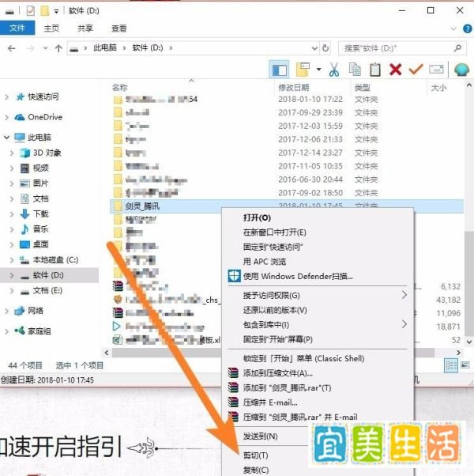Expand the ribbon with the chevron

453,28
